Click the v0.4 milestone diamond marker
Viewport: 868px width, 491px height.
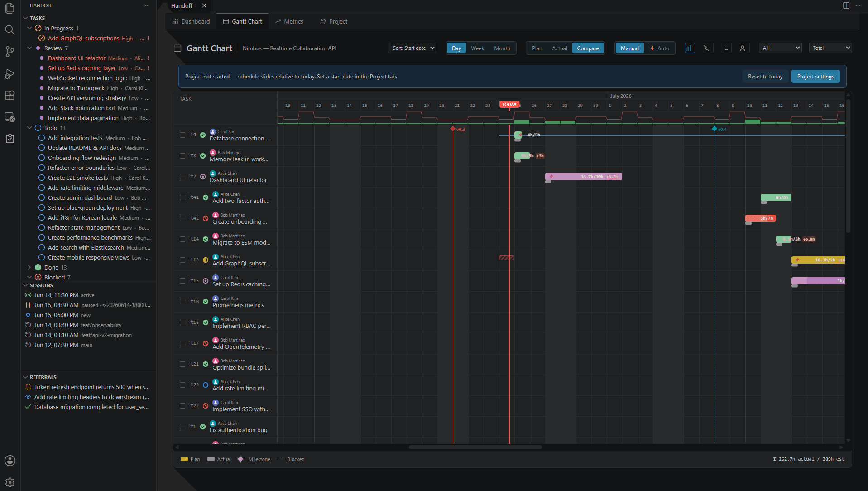pyautogui.click(x=714, y=129)
